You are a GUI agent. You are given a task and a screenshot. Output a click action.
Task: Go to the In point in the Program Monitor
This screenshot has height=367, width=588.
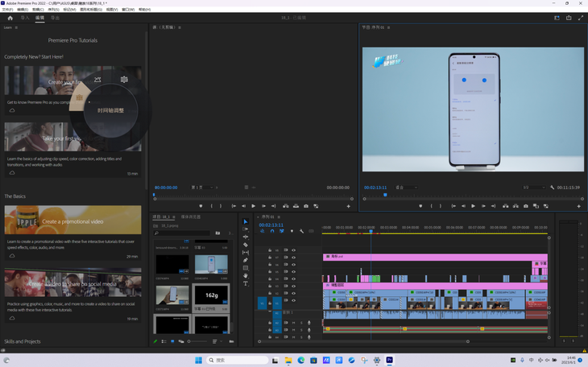(453, 206)
